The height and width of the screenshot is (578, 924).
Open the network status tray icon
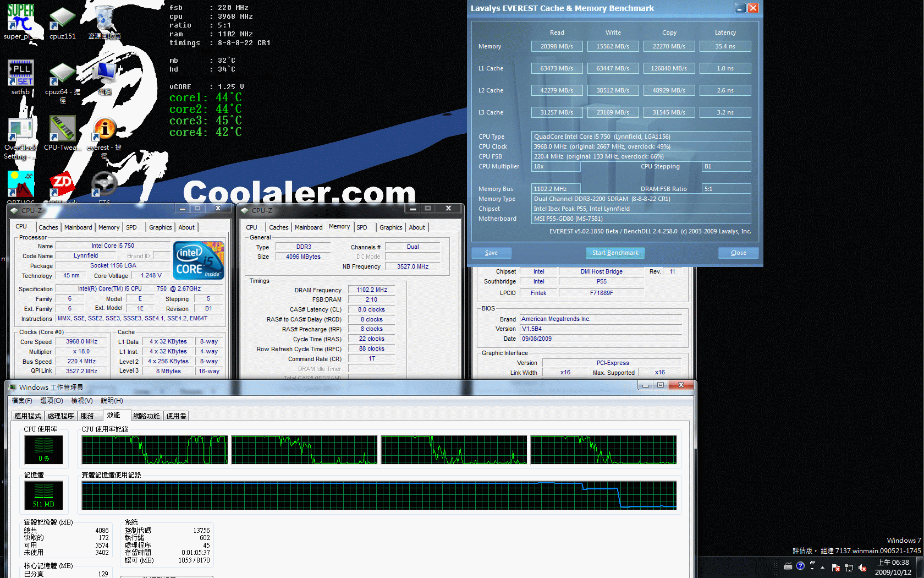[849, 568]
